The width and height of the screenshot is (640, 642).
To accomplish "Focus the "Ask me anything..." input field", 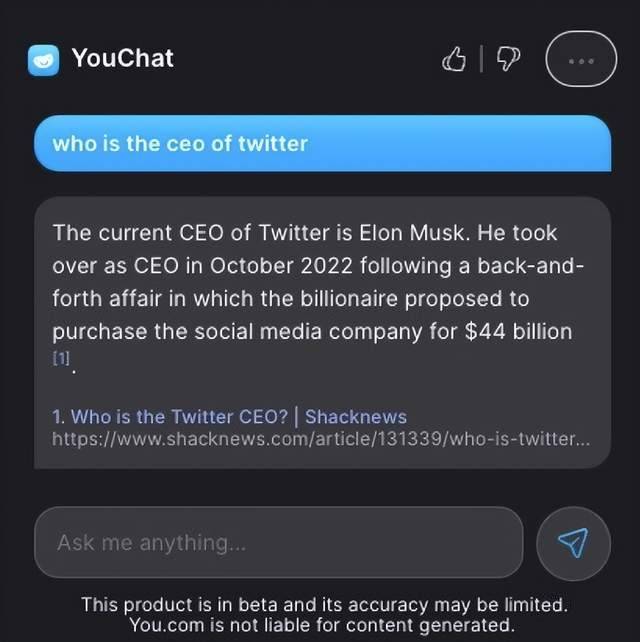I will click(x=278, y=542).
